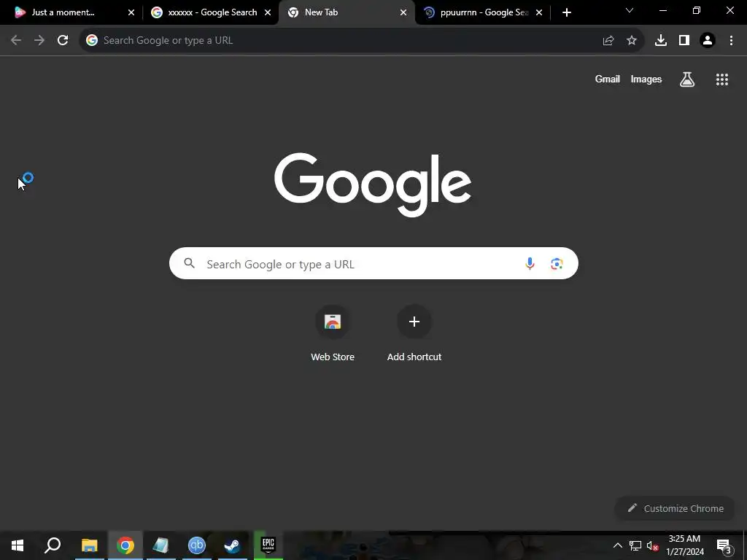Go forward with the forward arrow
Image resolution: width=747 pixels, height=560 pixels.
pyautogui.click(x=39, y=41)
